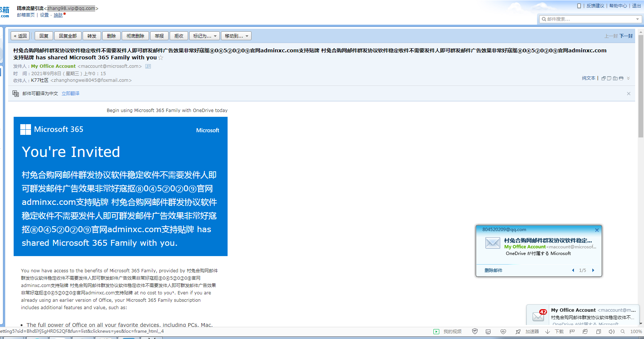Click the envelope icon in the new mail popup

[x=492, y=243]
